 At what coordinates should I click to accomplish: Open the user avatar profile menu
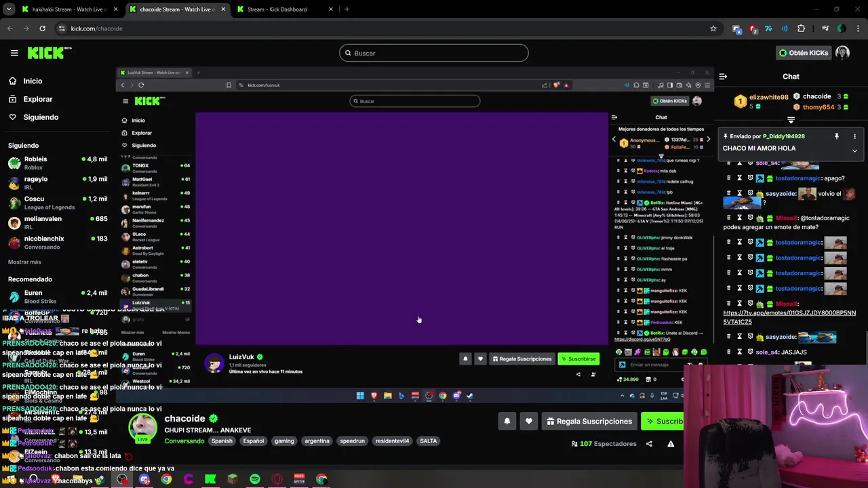pyautogui.click(x=842, y=53)
